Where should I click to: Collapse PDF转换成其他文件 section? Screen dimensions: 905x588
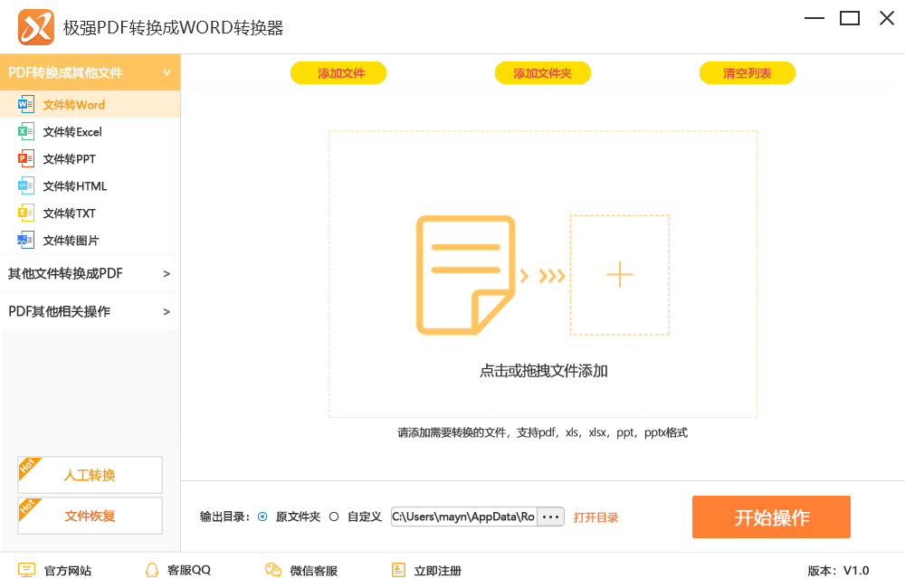click(x=90, y=71)
